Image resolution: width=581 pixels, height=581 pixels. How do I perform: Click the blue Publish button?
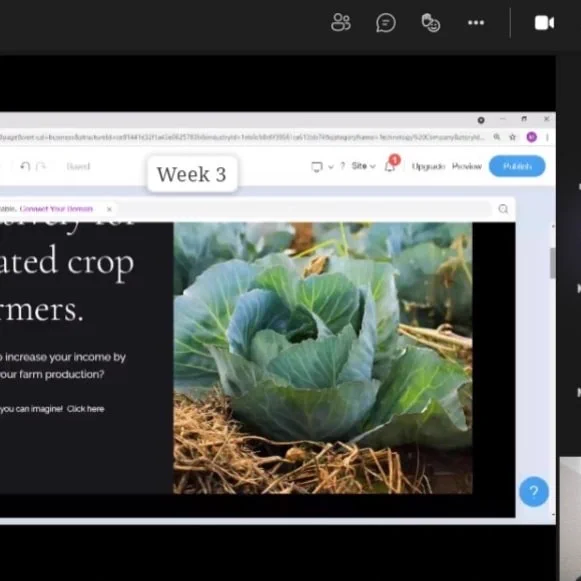pos(517,166)
